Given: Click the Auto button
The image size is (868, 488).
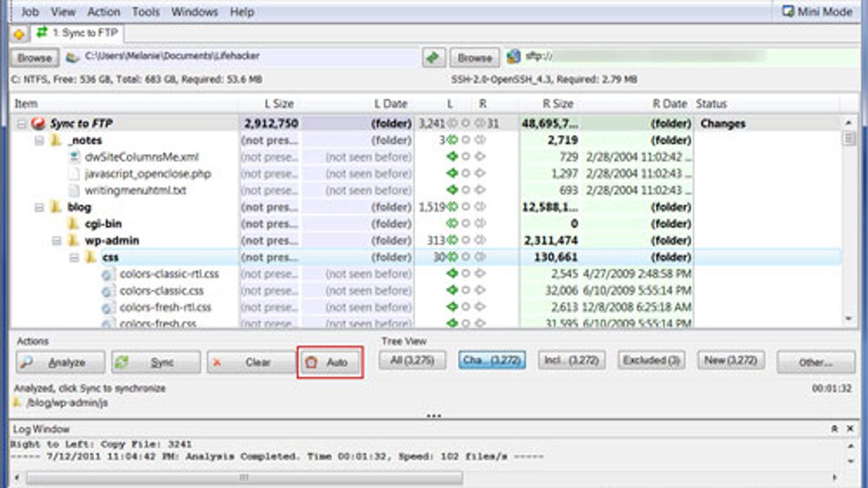Looking at the screenshot, I should (x=331, y=362).
